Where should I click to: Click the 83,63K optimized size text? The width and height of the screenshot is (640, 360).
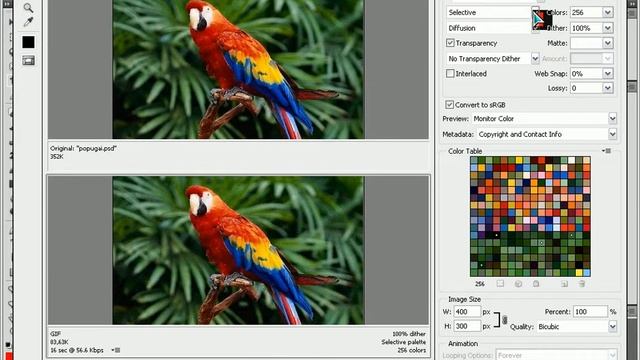point(59,342)
